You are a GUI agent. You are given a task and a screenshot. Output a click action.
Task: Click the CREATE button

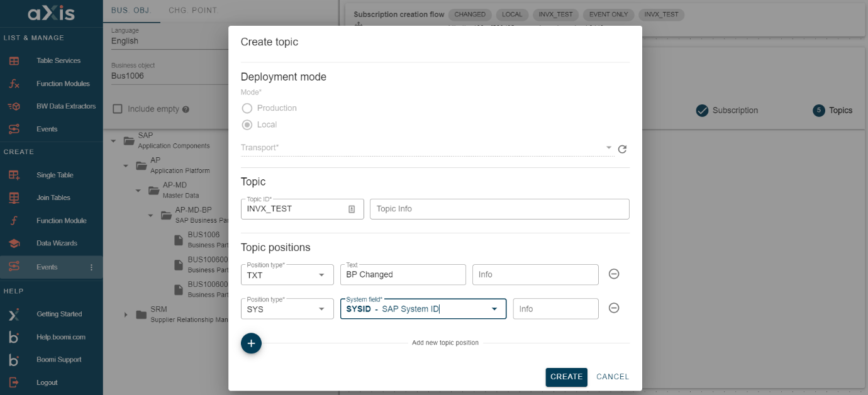(x=566, y=377)
